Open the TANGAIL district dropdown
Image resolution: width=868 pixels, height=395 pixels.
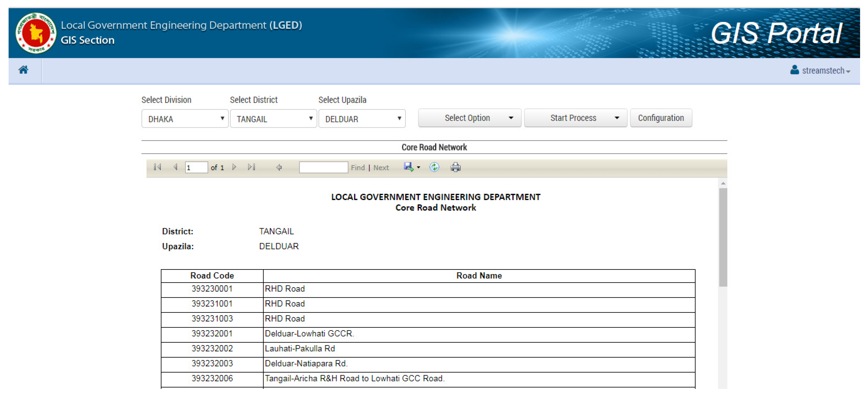click(273, 119)
